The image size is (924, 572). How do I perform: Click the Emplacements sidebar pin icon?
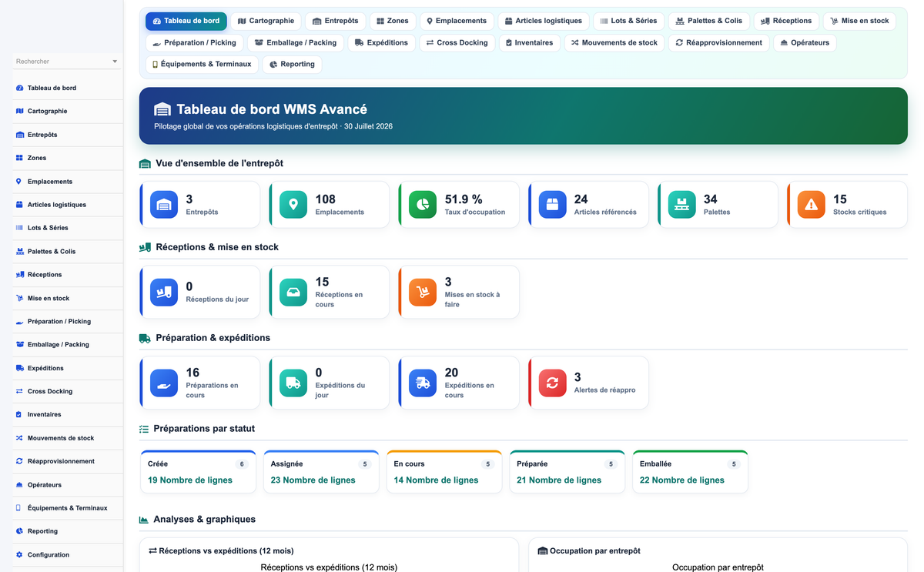(19, 182)
